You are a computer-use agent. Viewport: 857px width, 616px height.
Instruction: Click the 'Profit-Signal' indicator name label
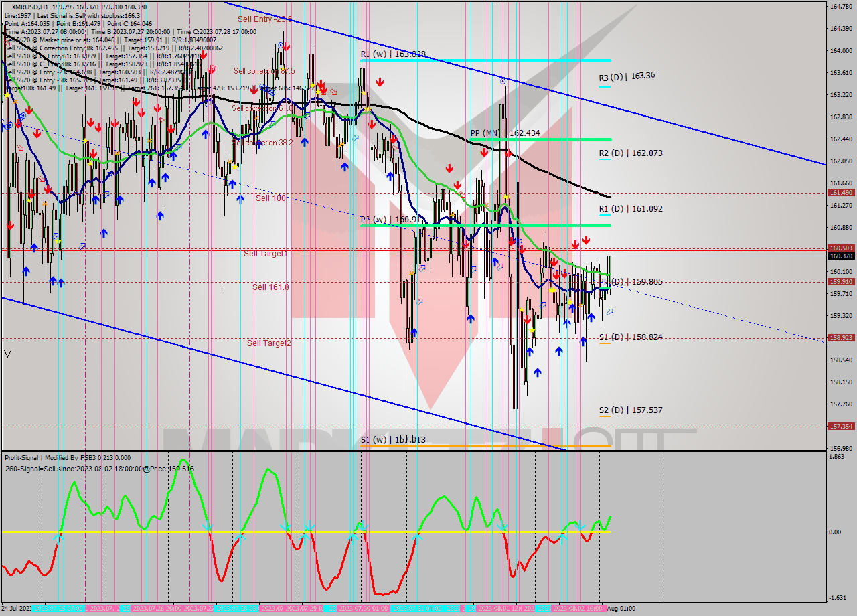point(22,458)
